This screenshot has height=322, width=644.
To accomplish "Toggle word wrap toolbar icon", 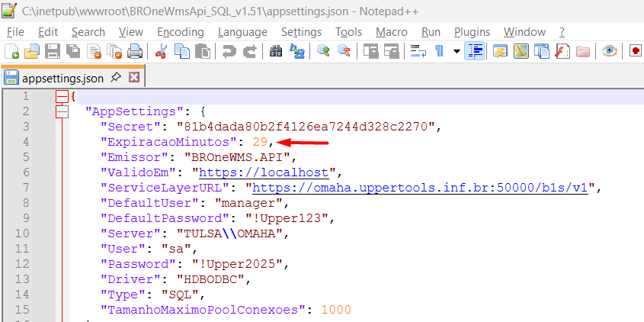I will click(418, 51).
